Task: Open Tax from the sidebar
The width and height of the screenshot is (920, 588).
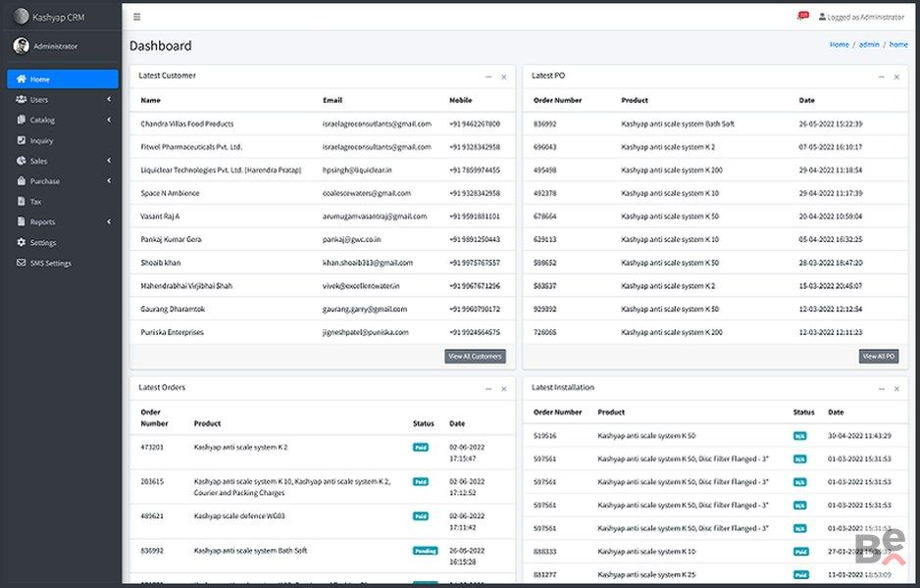Action: click(35, 202)
